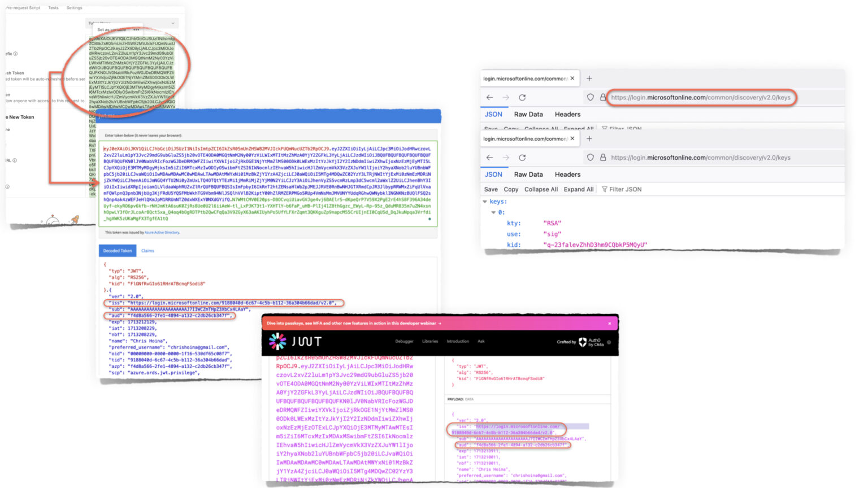Dismiss the developer webinar banner
868x488 pixels.
pos(609,324)
